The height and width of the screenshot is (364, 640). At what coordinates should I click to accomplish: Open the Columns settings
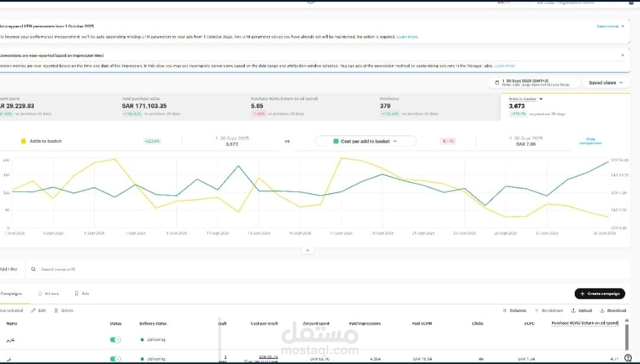click(515, 311)
